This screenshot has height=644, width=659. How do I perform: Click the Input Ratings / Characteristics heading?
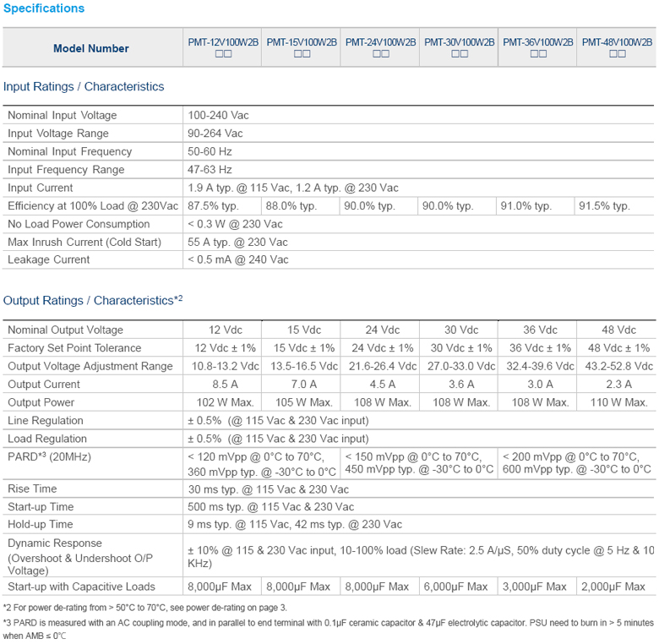click(x=84, y=86)
